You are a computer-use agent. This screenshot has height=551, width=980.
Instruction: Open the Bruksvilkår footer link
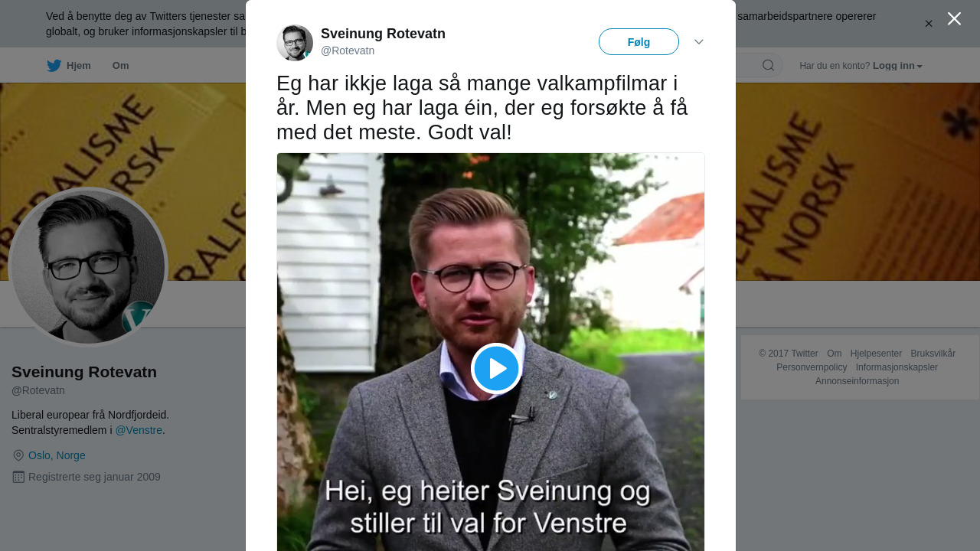[x=933, y=354]
